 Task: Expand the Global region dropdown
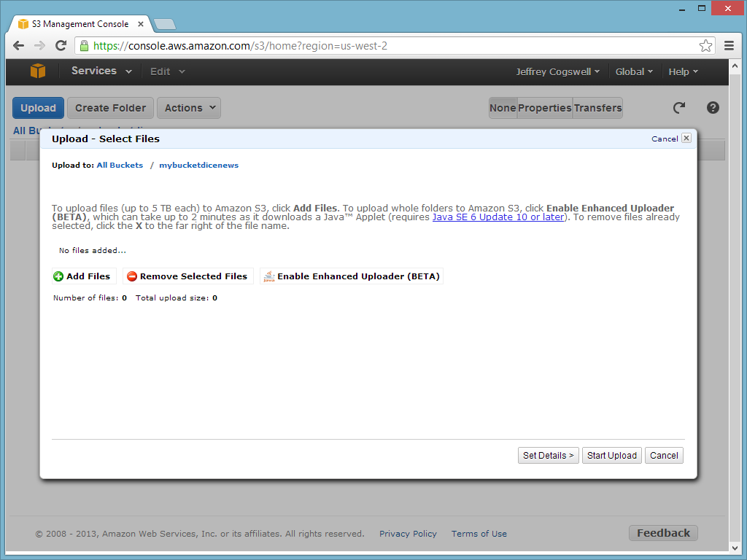pos(634,71)
